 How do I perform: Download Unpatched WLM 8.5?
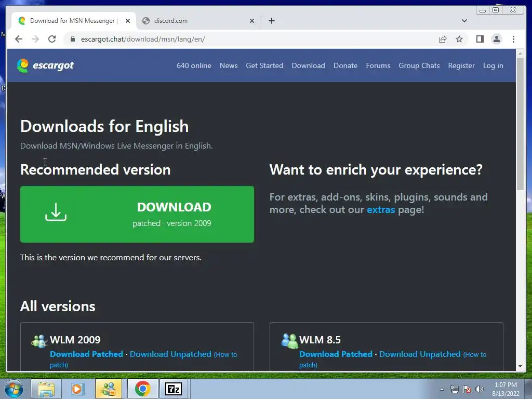click(x=420, y=354)
